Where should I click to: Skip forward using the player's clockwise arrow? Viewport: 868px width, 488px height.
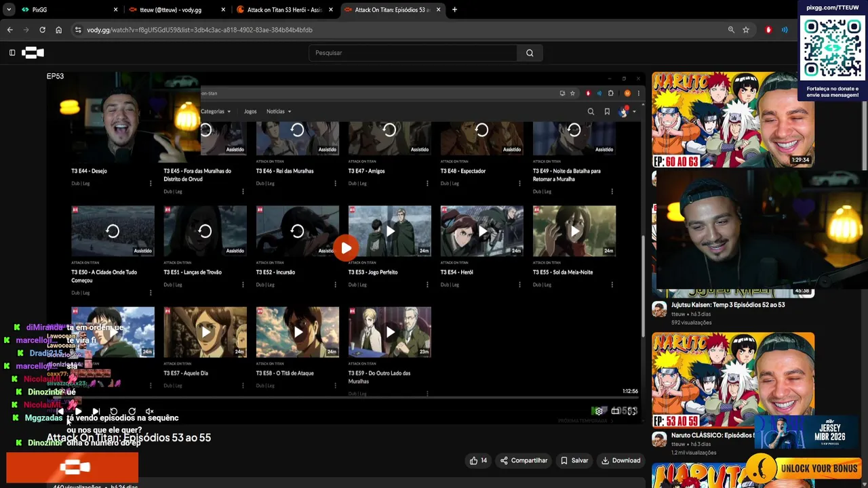pos(132,411)
